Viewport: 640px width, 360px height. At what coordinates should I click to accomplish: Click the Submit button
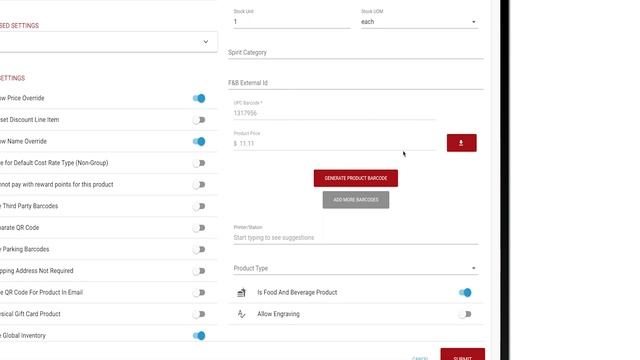click(x=462, y=355)
